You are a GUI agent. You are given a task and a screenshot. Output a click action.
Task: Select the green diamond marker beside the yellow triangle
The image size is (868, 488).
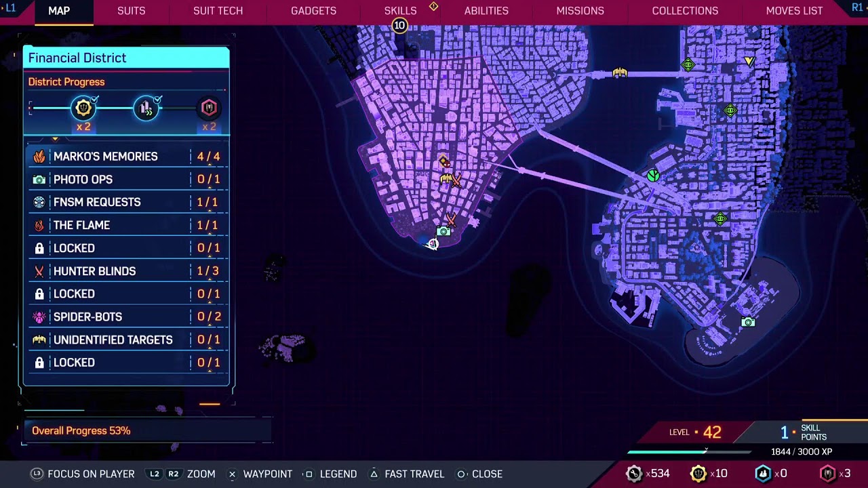click(688, 65)
